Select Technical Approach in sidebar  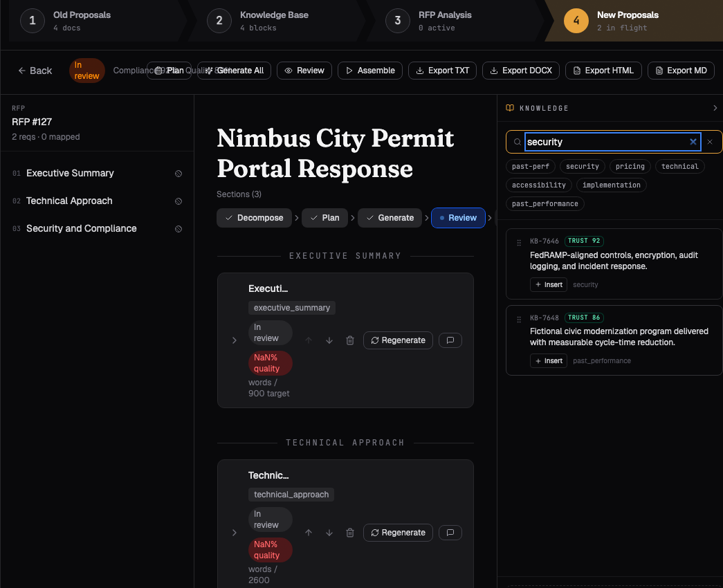click(97, 201)
